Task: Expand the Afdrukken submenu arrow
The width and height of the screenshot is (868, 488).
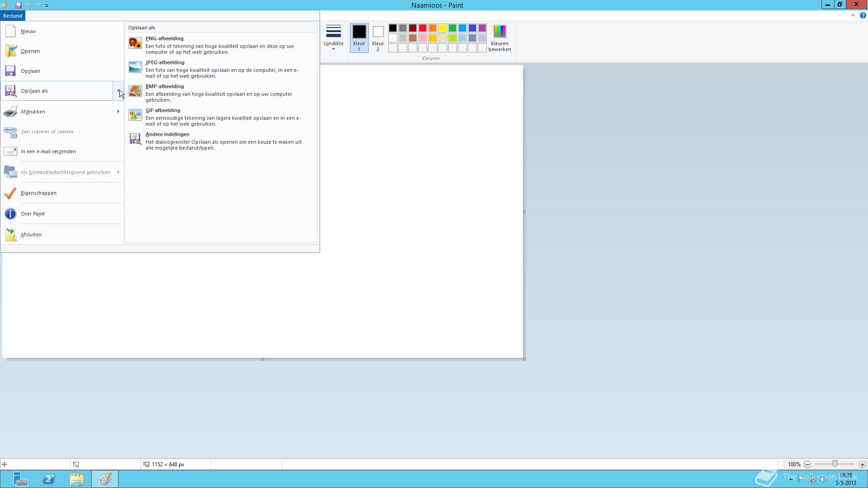Action: click(118, 112)
